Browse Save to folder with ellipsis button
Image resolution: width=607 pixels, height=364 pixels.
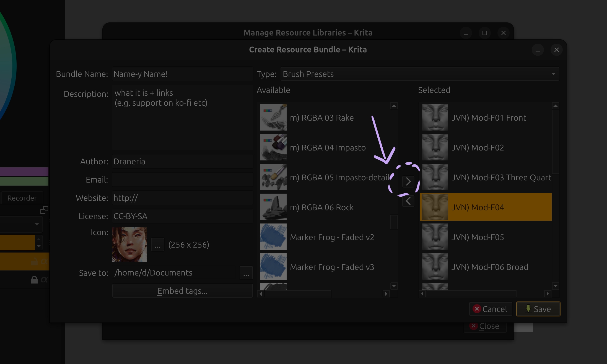point(246,273)
